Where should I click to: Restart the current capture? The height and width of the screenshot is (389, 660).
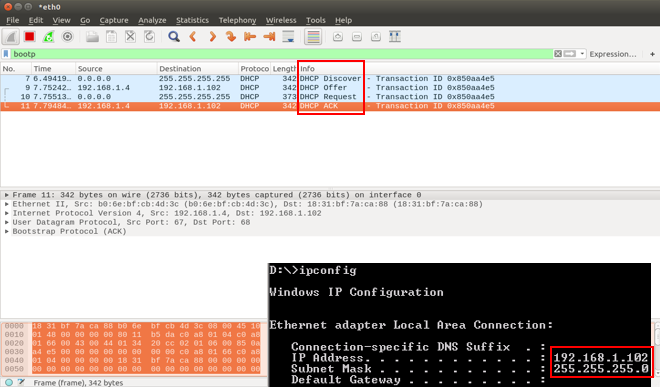coord(48,37)
